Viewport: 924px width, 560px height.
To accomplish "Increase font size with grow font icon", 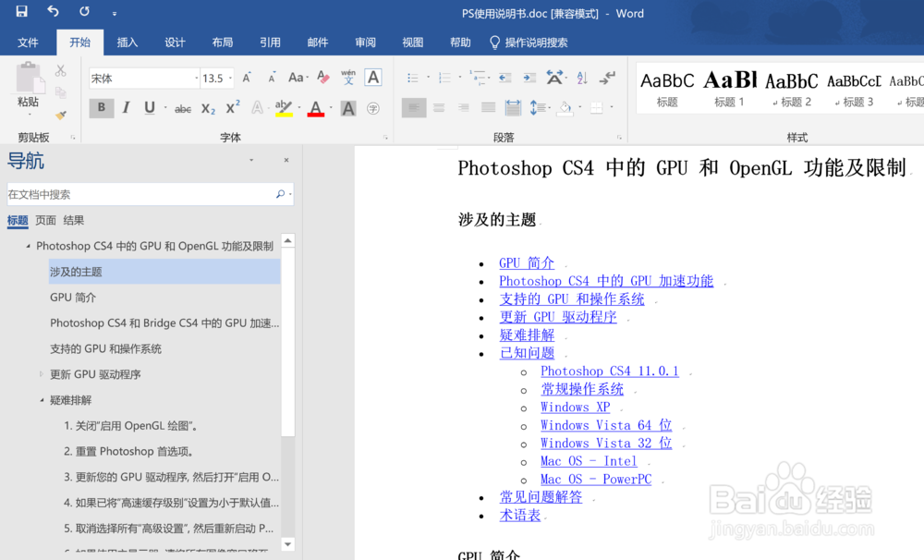I will pos(247,78).
